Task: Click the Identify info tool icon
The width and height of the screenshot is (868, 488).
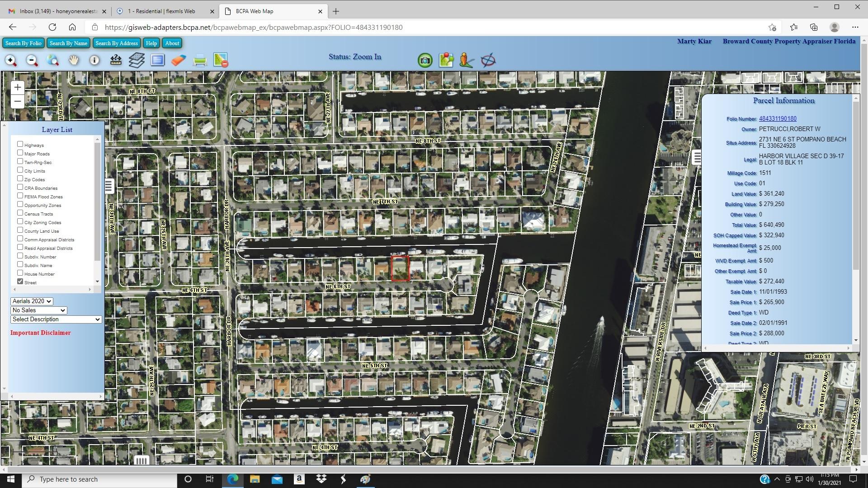Action: click(x=94, y=61)
